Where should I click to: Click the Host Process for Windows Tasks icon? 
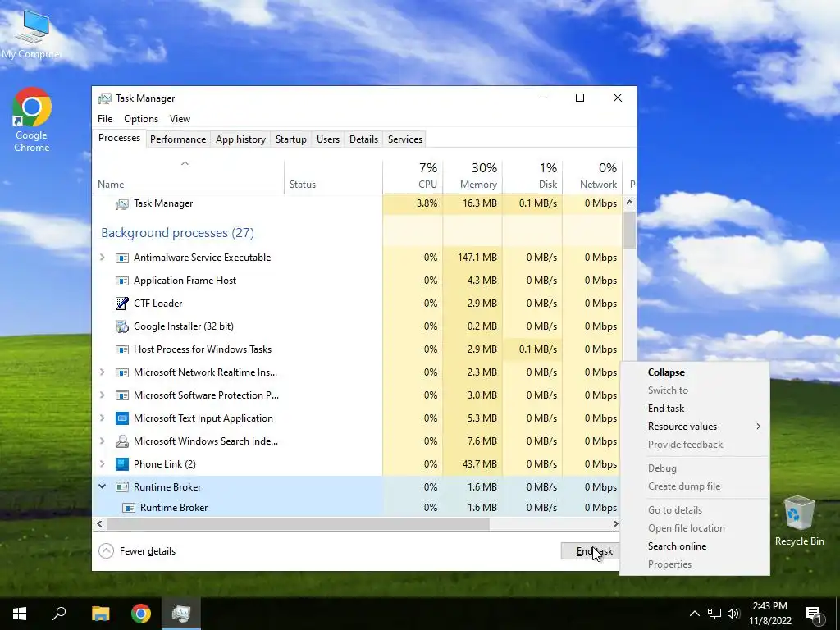[x=122, y=349]
